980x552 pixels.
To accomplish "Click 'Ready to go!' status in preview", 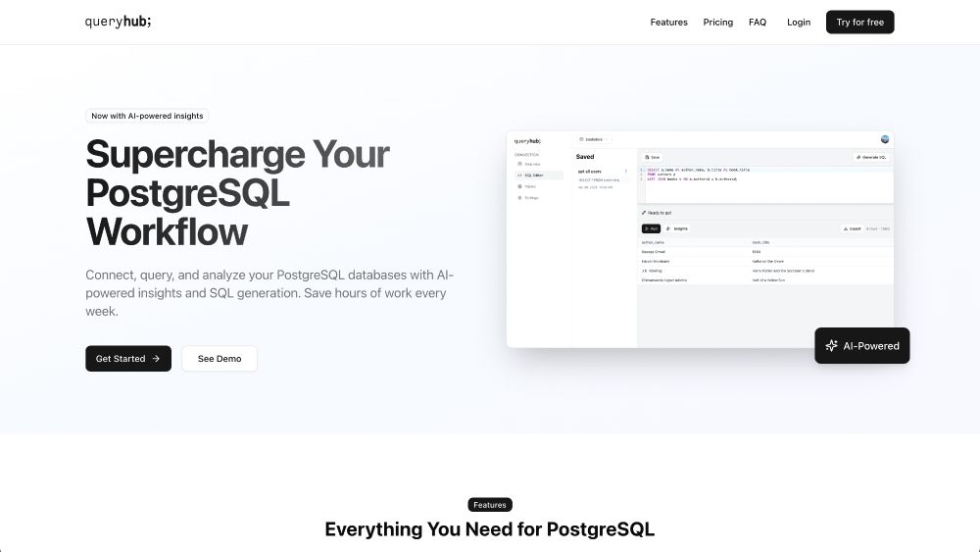I will point(657,213).
